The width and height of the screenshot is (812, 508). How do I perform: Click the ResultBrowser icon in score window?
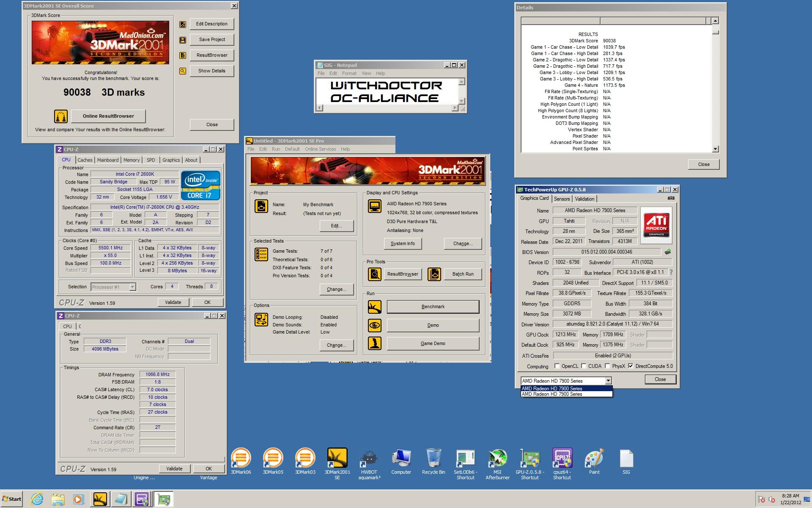(x=183, y=55)
